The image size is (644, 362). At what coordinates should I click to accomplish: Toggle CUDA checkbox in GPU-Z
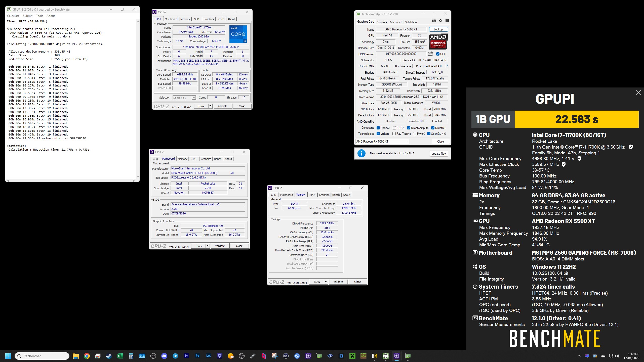(x=394, y=128)
